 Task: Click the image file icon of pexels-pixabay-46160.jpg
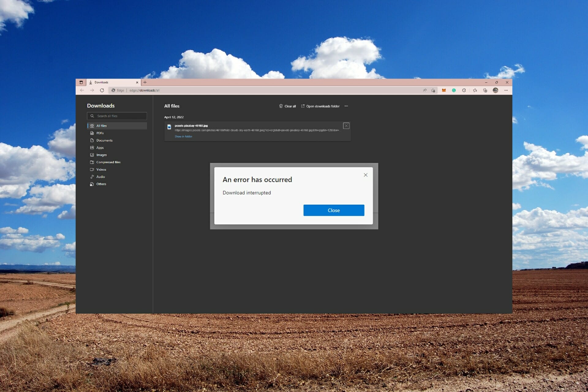click(x=169, y=127)
